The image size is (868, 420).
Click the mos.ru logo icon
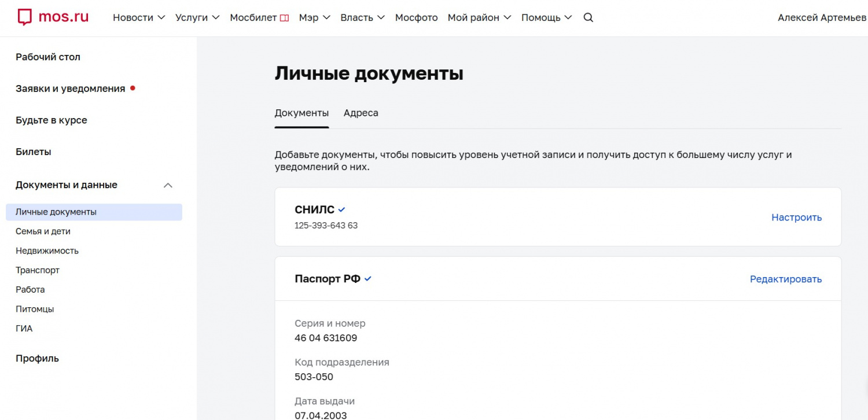coord(24,17)
